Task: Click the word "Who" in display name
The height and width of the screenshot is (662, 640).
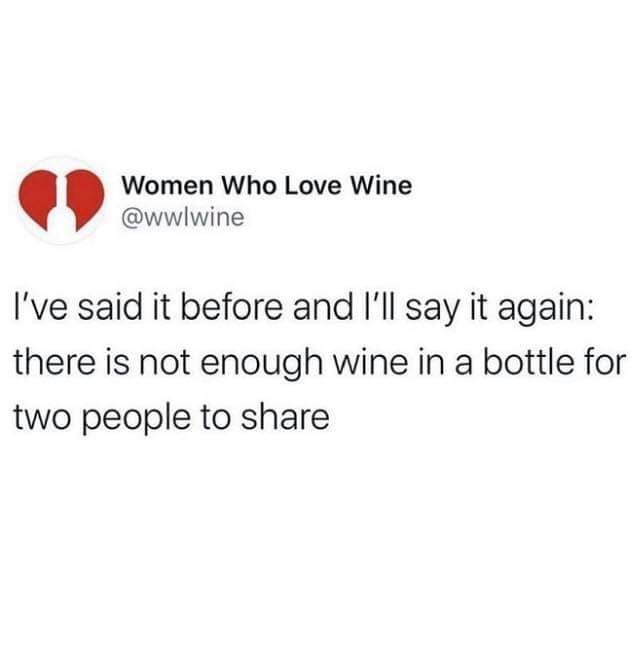Action: click(x=249, y=186)
